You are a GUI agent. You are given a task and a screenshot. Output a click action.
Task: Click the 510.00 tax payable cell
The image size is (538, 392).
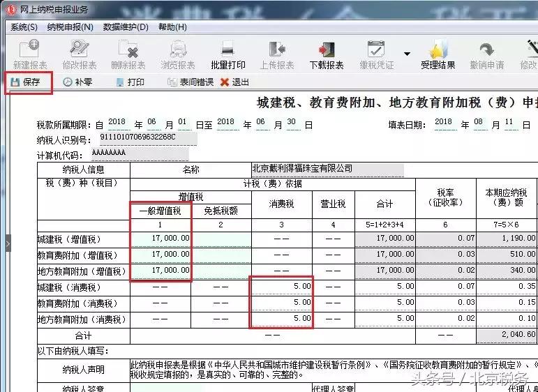[x=507, y=255]
